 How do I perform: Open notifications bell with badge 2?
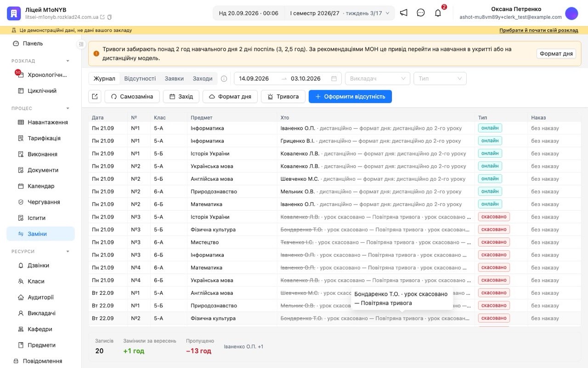(x=438, y=13)
